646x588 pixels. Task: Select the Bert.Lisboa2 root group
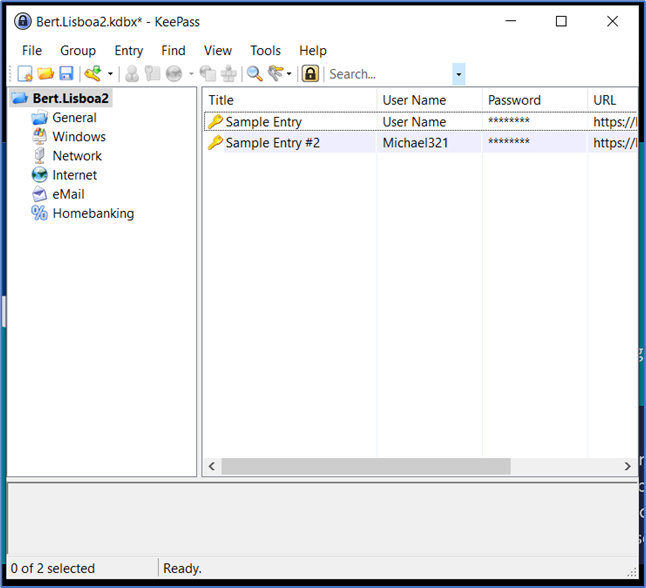coord(71,98)
